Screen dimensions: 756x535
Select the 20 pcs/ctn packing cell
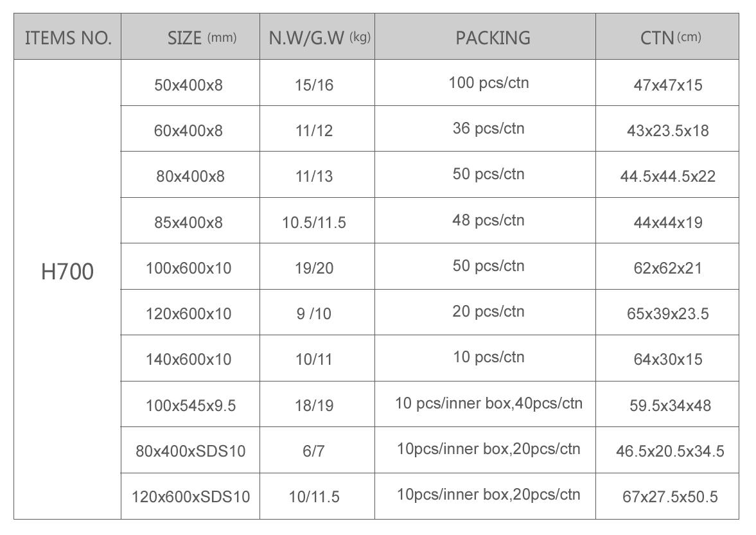pyautogui.click(x=485, y=312)
